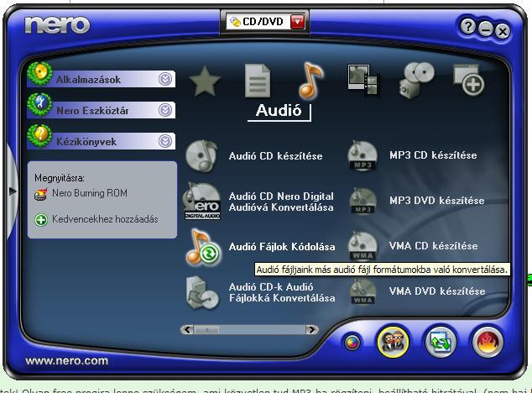Choose Audió CD-k Audió Fájlokká Konvertálása
532x393 pixels.
(x=282, y=292)
